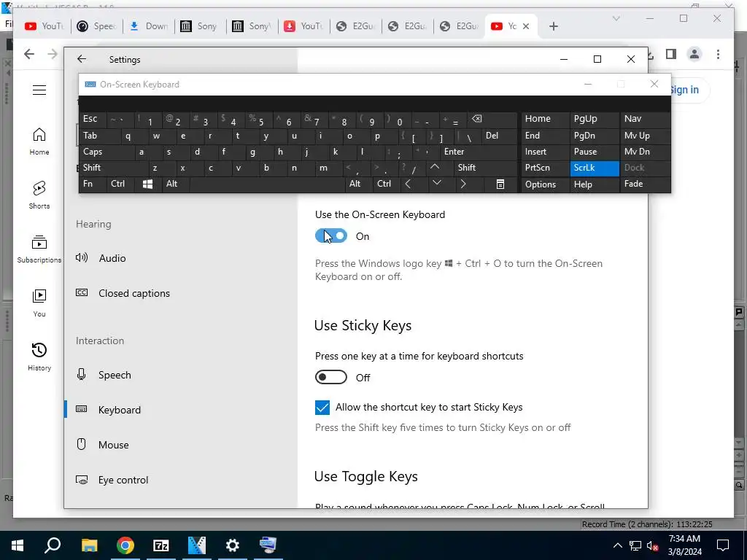Image resolution: width=747 pixels, height=560 pixels.
Task: Click the Help key on the on-screen keyboard
Action: pos(594,184)
